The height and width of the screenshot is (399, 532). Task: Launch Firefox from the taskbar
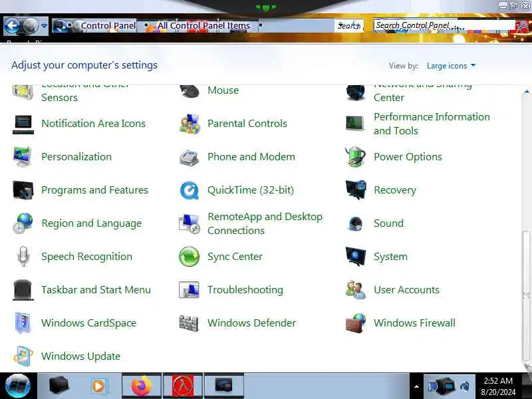click(142, 386)
